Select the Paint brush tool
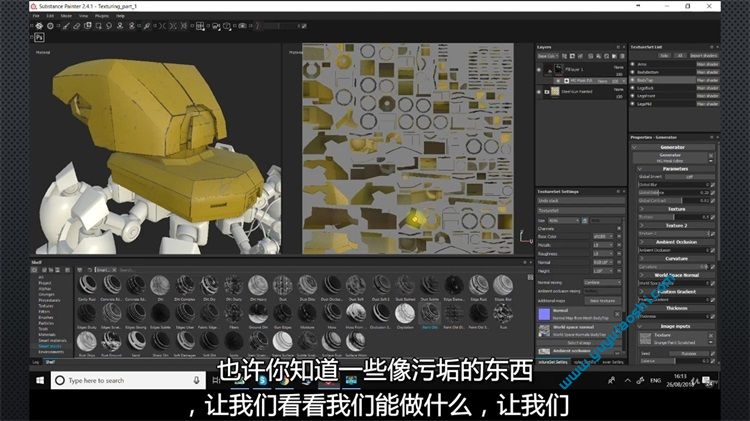Viewport: 750px width, 421px height. click(x=66, y=26)
